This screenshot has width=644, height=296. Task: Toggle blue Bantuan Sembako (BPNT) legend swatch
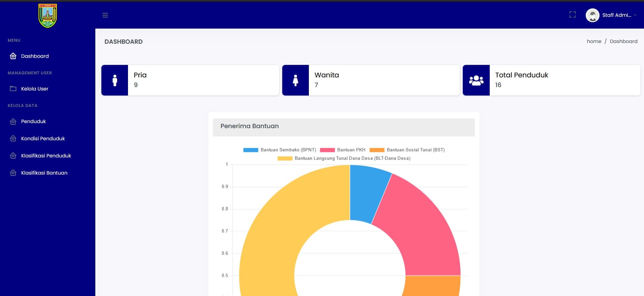coord(251,150)
